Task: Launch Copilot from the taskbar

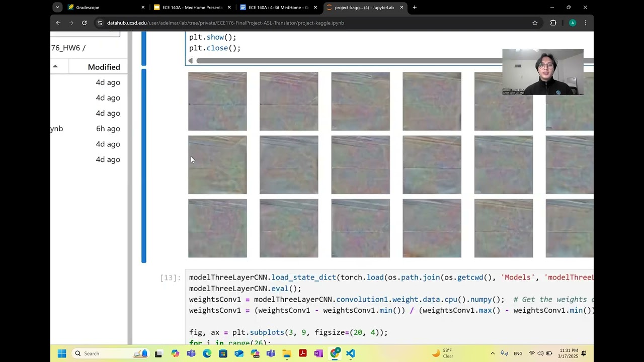Action: pos(175,353)
